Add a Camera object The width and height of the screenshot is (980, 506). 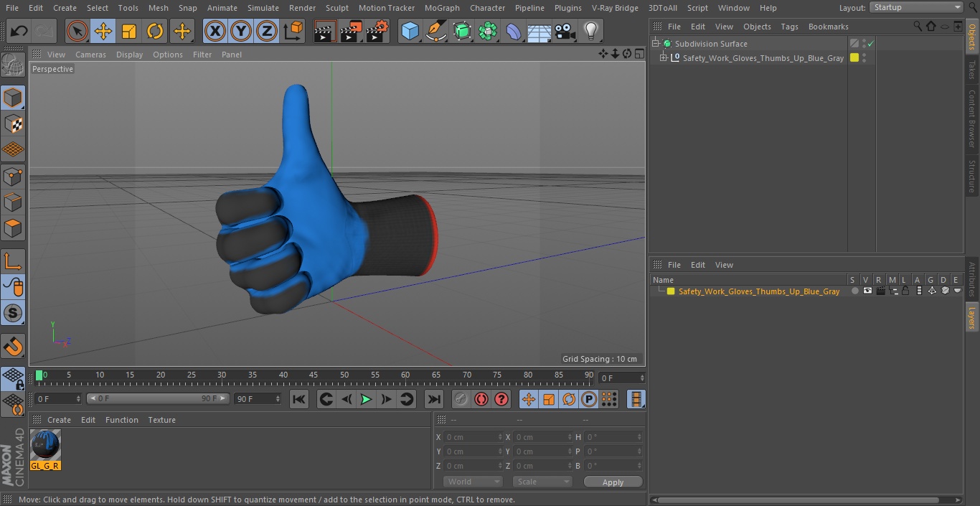pos(565,32)
